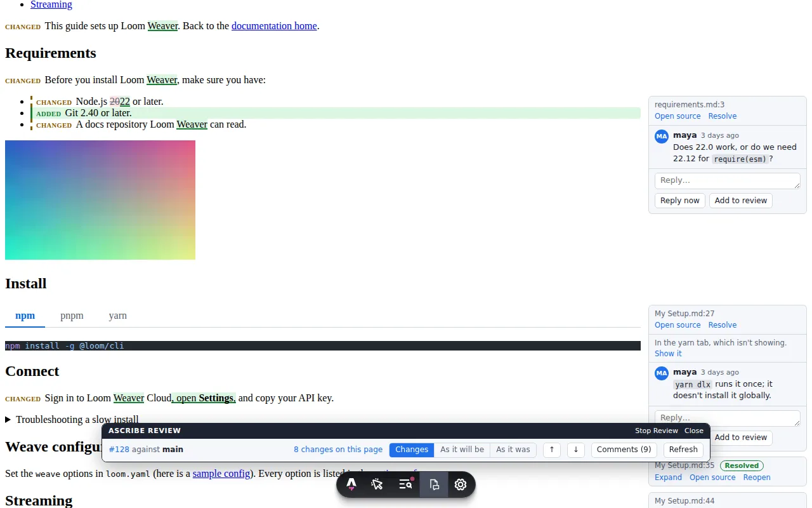The width and height of the screenshot is (812, 508).
Task: Click Stop Review
Action: coord(657,431)
